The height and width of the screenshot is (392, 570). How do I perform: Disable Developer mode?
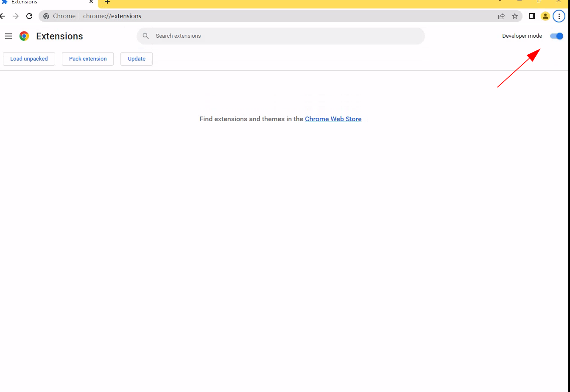pyautogui.click(x=556, y=36)
